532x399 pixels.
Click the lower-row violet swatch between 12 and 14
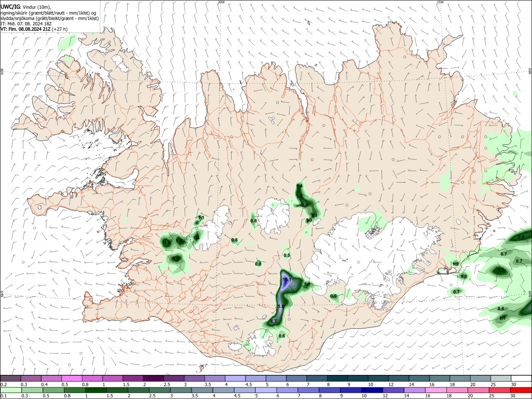click(393, 390)
